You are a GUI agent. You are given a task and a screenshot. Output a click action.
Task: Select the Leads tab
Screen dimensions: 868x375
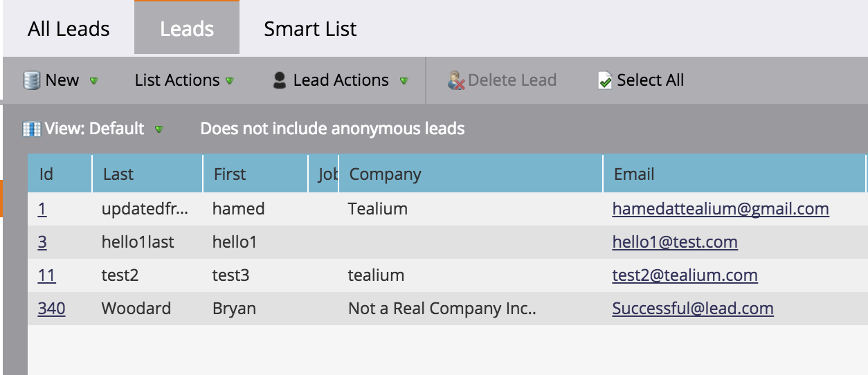(187, 29)
